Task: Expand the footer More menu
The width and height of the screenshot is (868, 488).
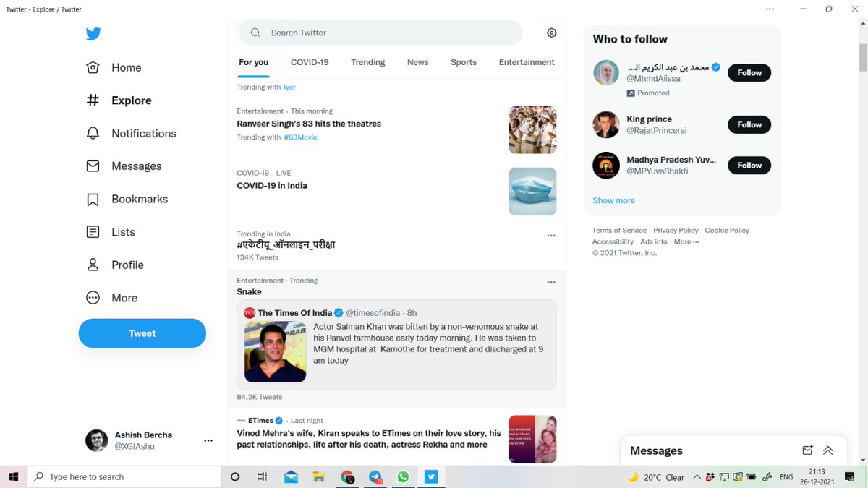Action: pos(686,241)
